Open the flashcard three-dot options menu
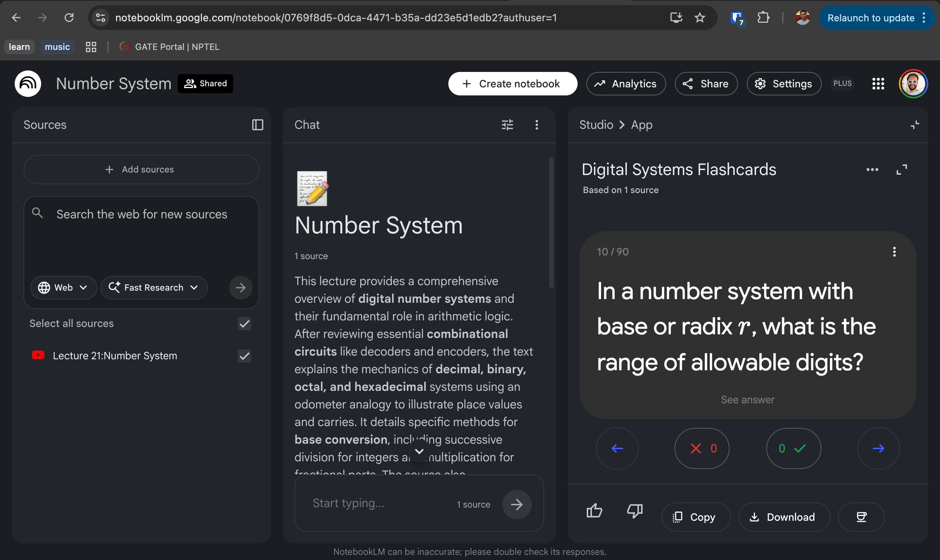This screenshot has height=560, width=940. (x=894, y=252)
